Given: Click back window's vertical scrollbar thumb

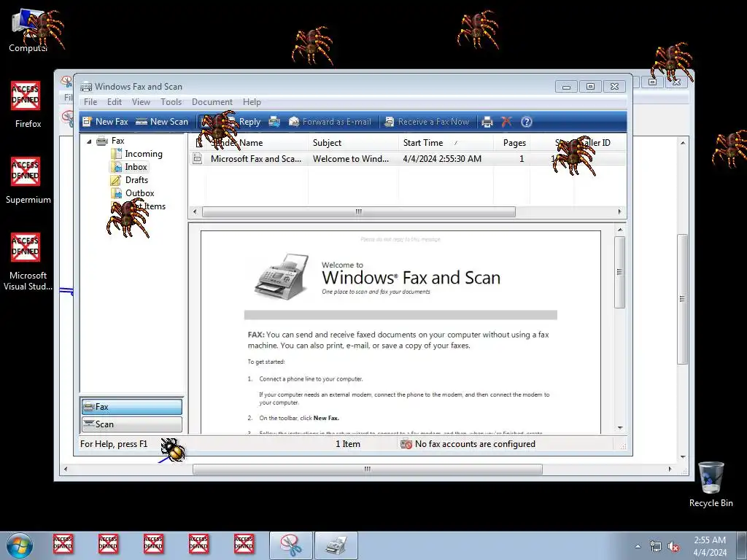Looking at the screenshot, I should [683, 299].
